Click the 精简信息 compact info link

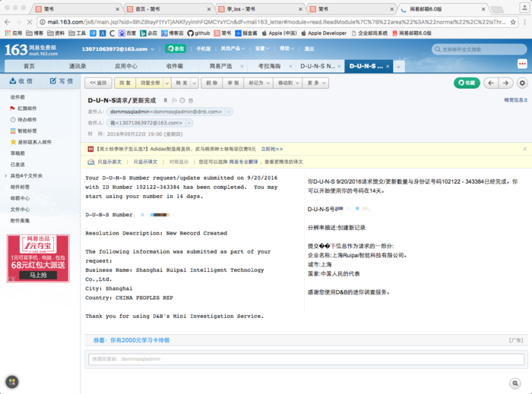(x=516, y=100)
